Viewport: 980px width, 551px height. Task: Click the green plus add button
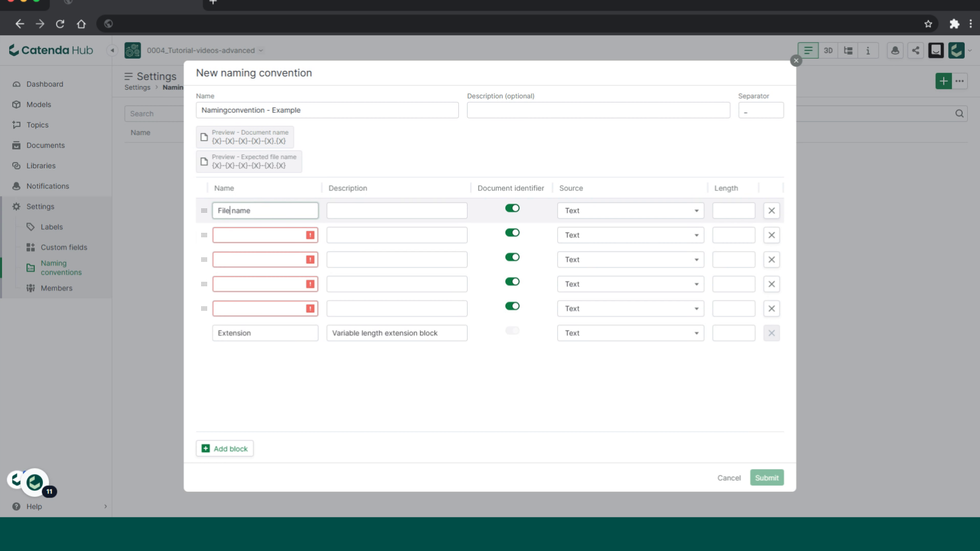point(944,81)
